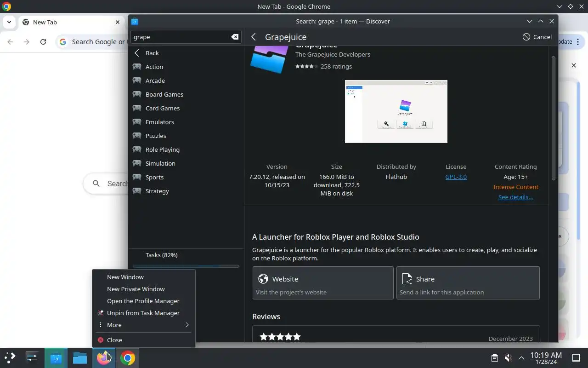Screen dimensions: 588x368
Task: Click the Grapejuice app logo
Action: tap(269, 59)
